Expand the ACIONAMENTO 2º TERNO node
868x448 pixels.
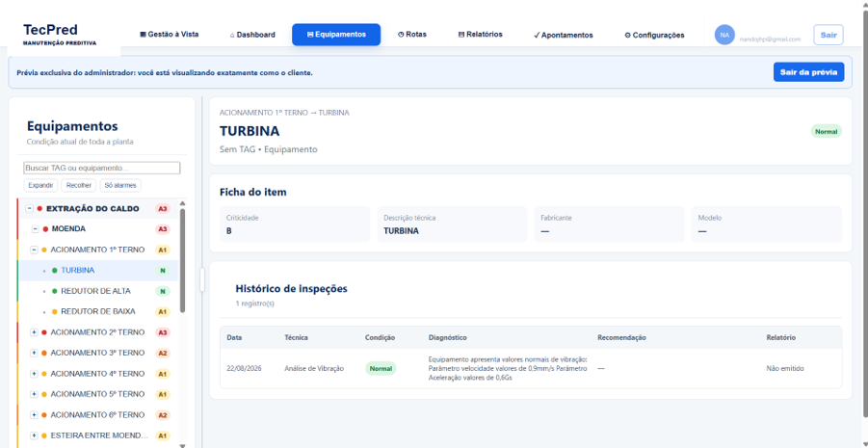[x=34, y=332]
